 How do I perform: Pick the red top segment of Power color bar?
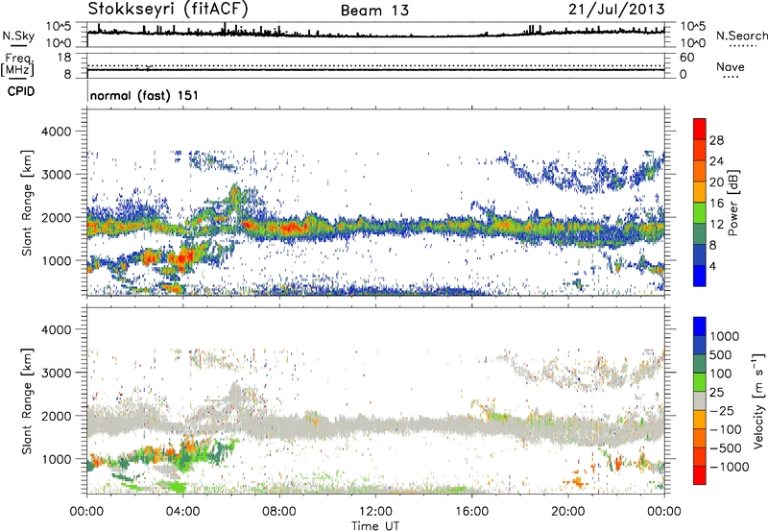click(700, 130)
